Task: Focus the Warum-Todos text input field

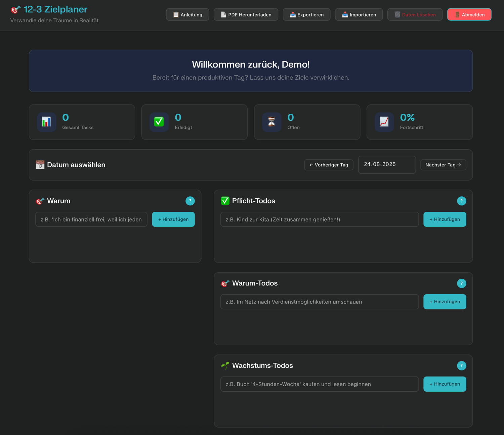Action: click(320, 302)
